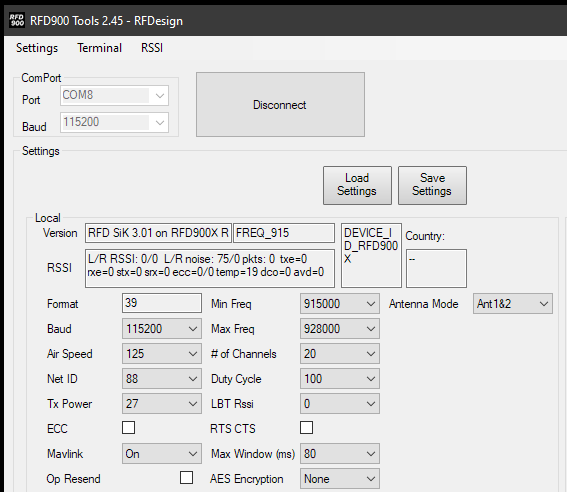
Task: Open the Terminal menu
Action: pos(99,48)
